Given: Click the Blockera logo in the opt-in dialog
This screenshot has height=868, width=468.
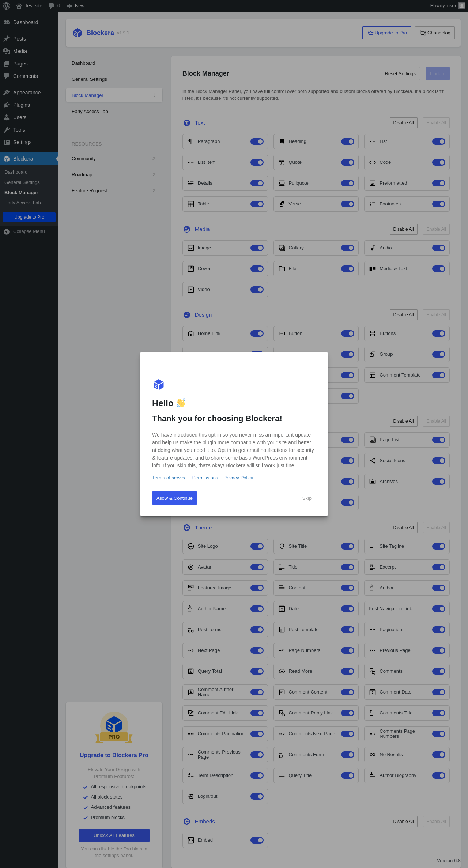Looking at the screenshot, I should [x=159, y=385].
